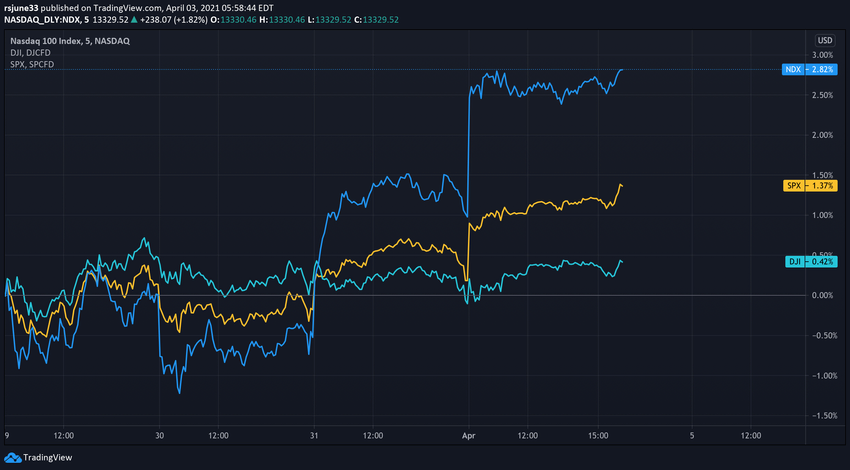Click the SPX 1.37% price label
The image size is (850, 470).
(810, 185)
